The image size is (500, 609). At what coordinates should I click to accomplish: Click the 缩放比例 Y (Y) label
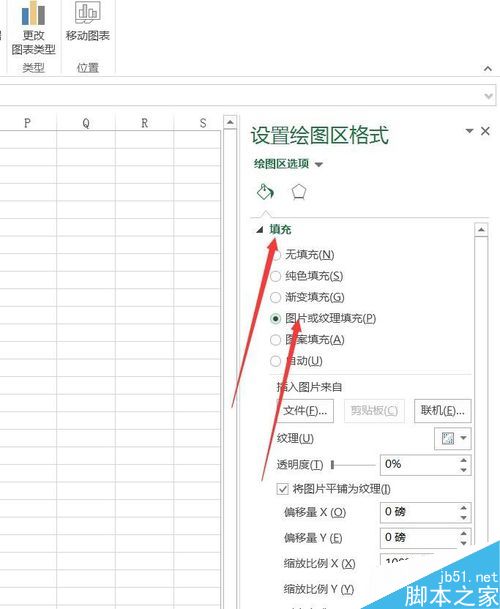[x=319, y=589]
